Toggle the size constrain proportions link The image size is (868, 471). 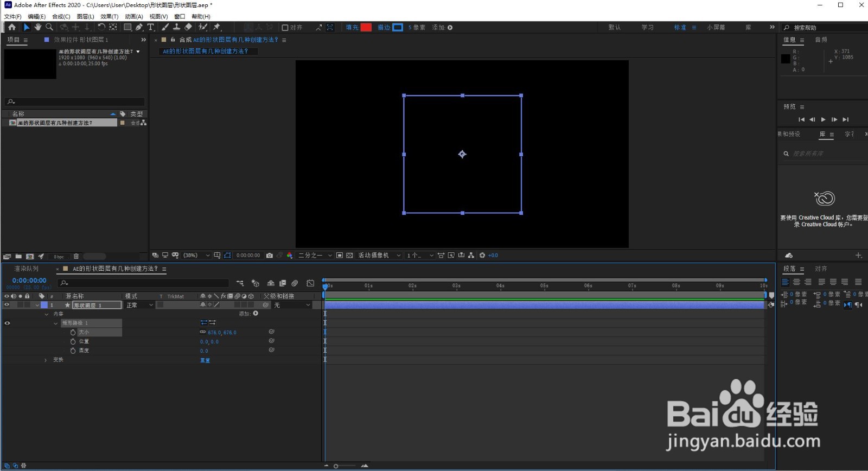click(x=203, y=332)
